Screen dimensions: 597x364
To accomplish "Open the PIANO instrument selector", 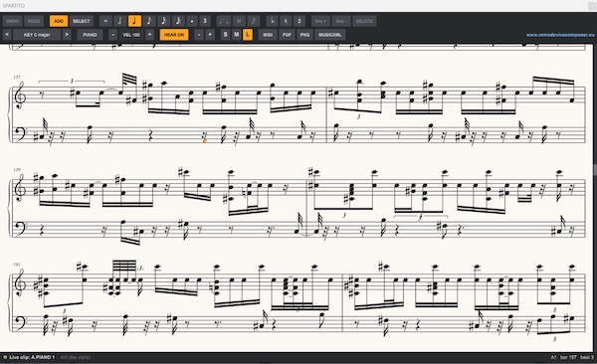I will pos(90,35).
